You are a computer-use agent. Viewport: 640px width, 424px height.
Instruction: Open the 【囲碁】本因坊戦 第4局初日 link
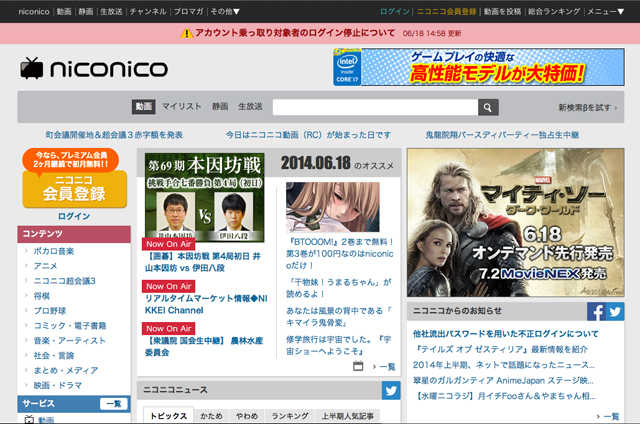pyautogui.click(x=203, y=262)
